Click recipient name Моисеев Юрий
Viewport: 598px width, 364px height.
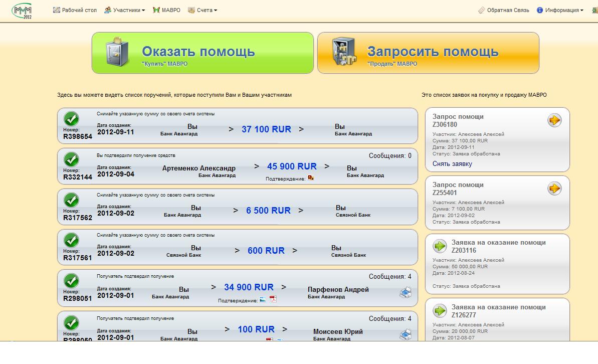[x=338, y=331]
